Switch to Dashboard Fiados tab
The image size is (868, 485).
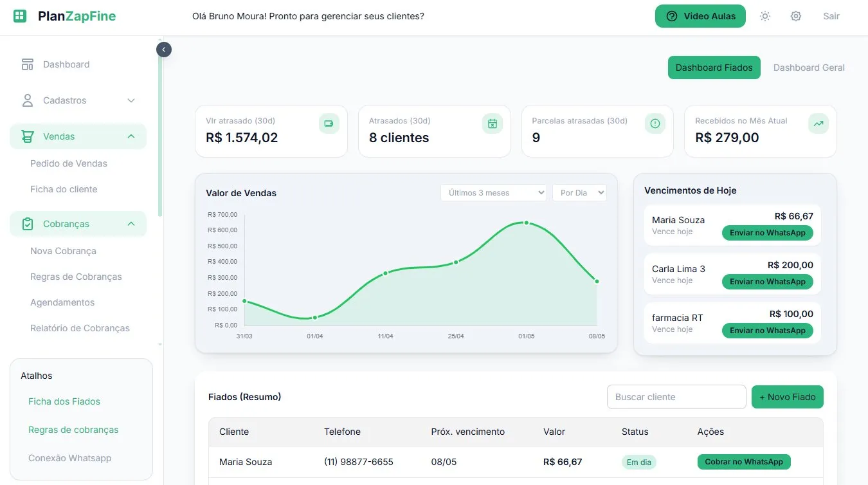(714, 68)
